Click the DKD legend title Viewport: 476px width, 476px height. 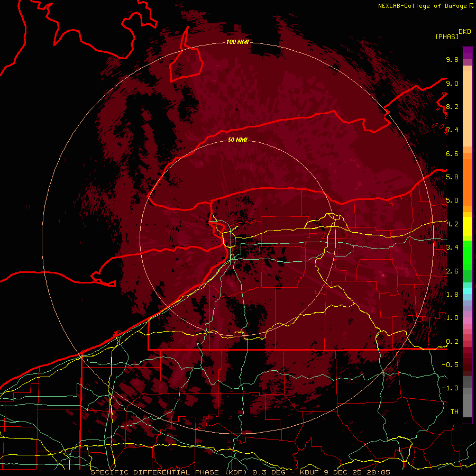(x=465, y=32)
